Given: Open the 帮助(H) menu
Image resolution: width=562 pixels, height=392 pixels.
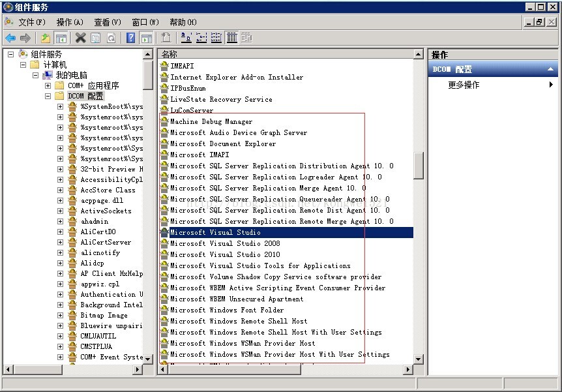Looking at the screenshot, I should point(183,22).
